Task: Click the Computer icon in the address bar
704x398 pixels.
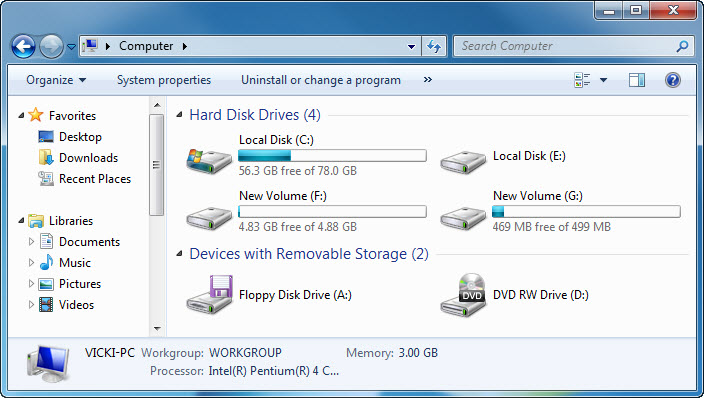Action: pyautogui.click(x=91, y=45)
